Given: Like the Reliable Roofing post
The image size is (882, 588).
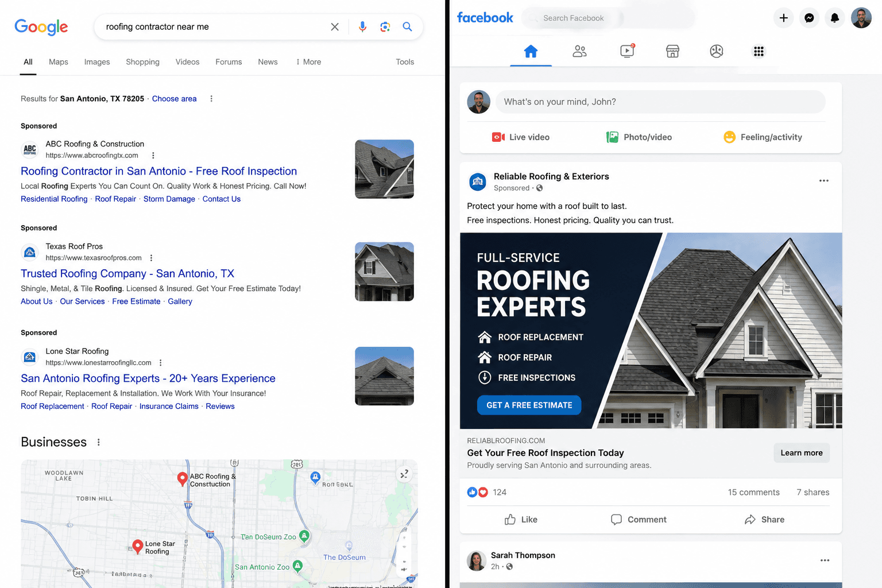Looking at the screenshot, I should point(521,520).
